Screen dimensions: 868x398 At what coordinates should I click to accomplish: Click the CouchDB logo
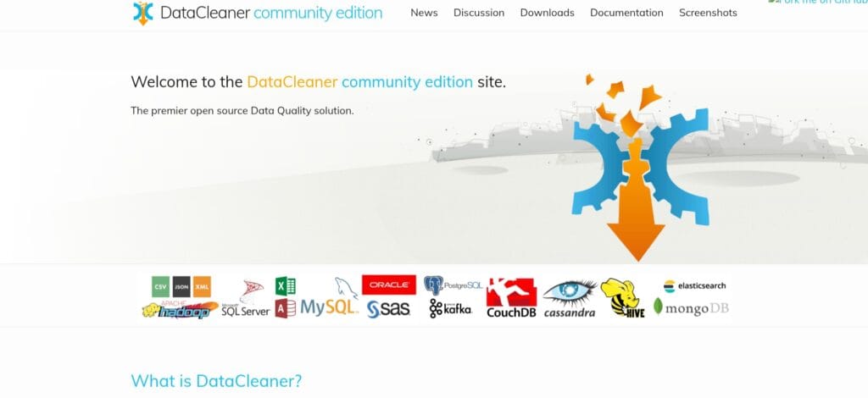tap(511, 298)
